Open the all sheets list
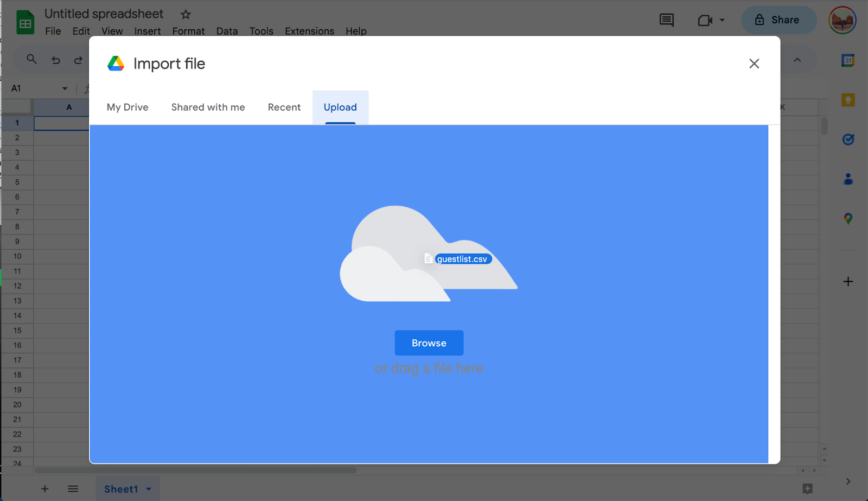Image resolution: width=868 pixels, height=501 pixels. tap(73, 488)
